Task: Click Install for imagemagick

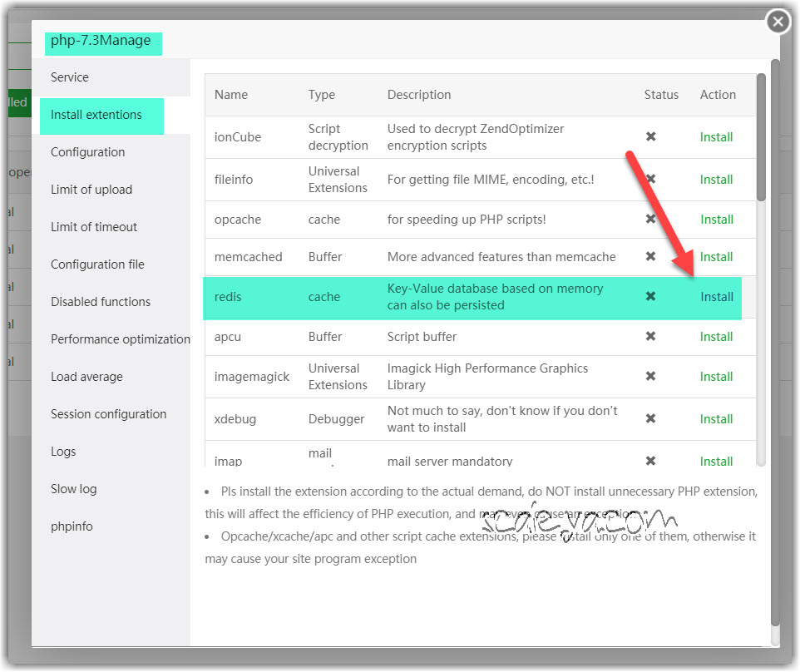Action: coord(716,377)
